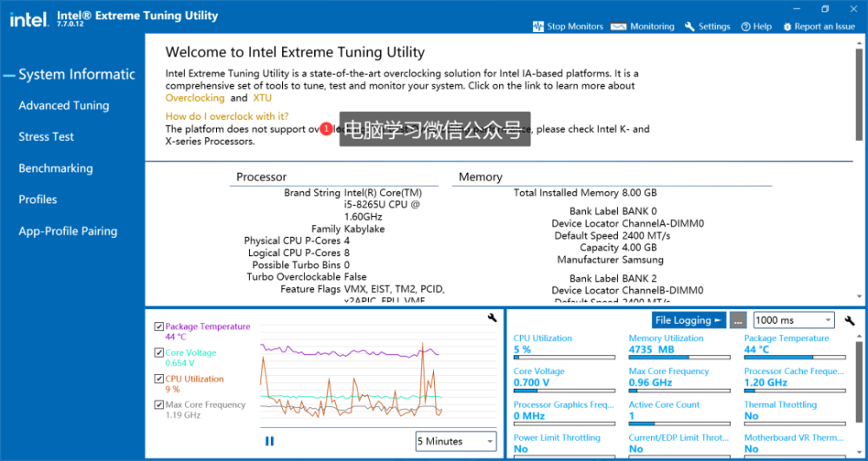The image size is (868, 461).
Task: Click the file logging browse ellipsis button
Action: tap(738, 320)
